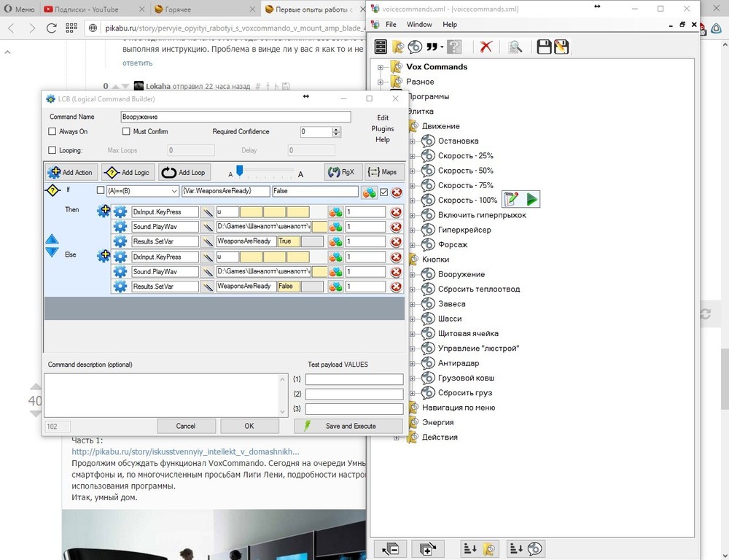This screenshot has width=729, height=560.
Task: Click Save and Execute
Action: pyautogui.click(x=348, y=426)
